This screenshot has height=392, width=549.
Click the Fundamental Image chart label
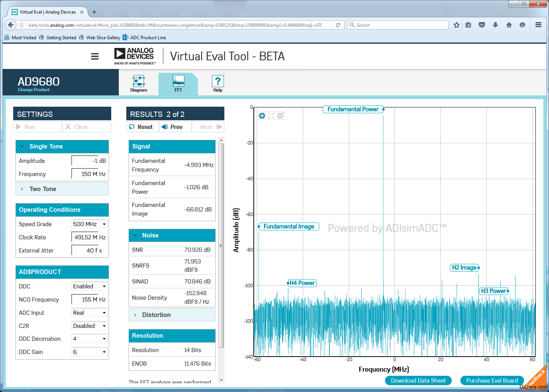289,227
